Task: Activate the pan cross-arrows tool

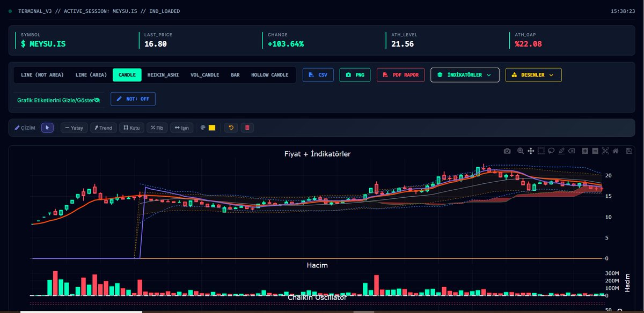Action: click(x=530, y=151)
